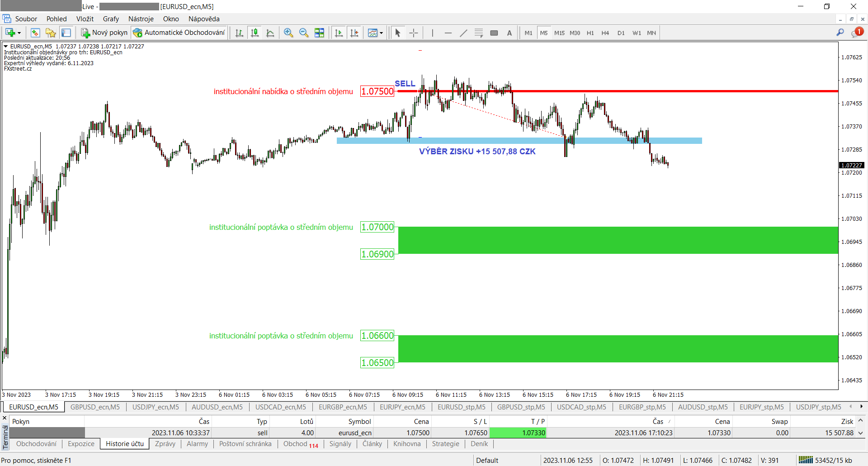Screen dimensions: 868x466
Task: Zoom in on the chart
Action: [x=288, y=33]
